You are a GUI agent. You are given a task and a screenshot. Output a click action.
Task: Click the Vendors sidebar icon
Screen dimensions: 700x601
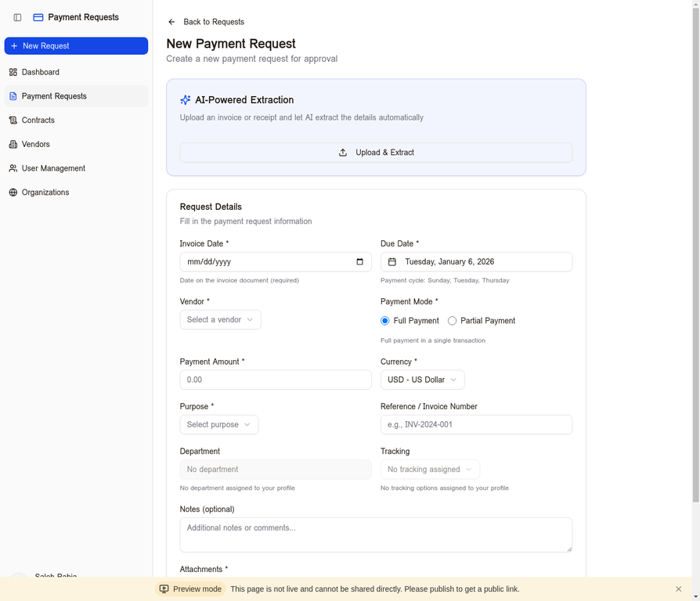point(13,144)
